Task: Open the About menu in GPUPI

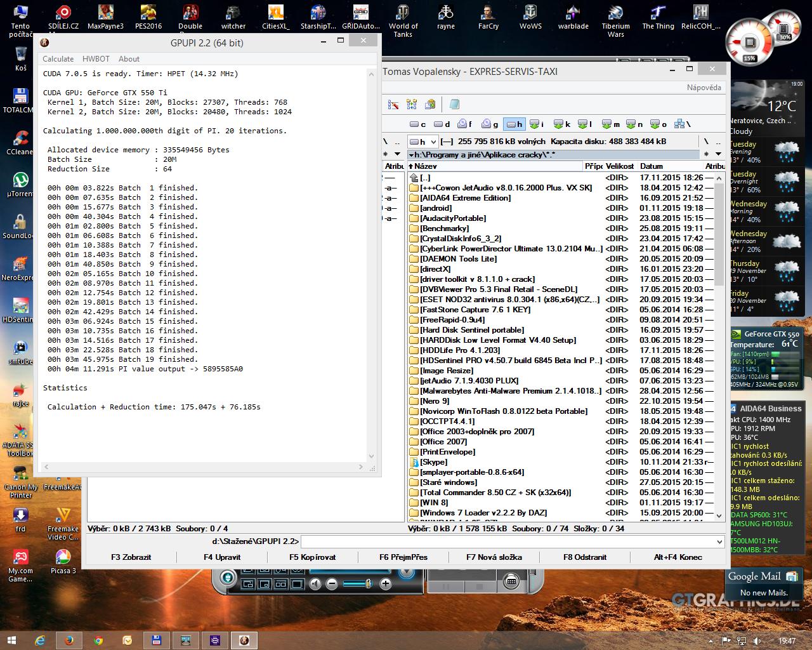Action: click(x=129, y=58)
